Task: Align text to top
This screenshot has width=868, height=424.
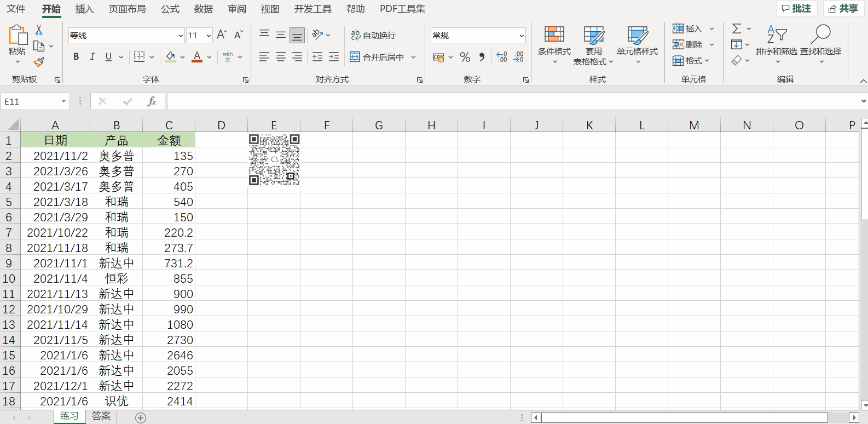Action: 264,35
